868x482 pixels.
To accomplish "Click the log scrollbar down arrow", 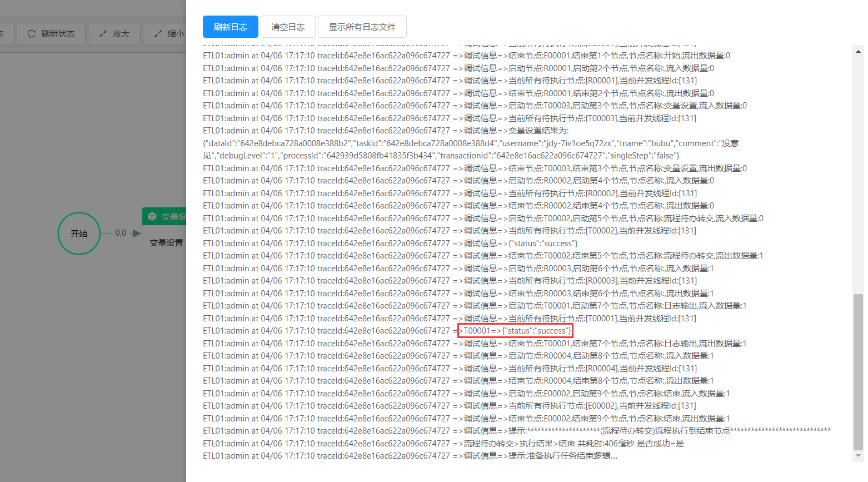I will [x=858, y=455].
